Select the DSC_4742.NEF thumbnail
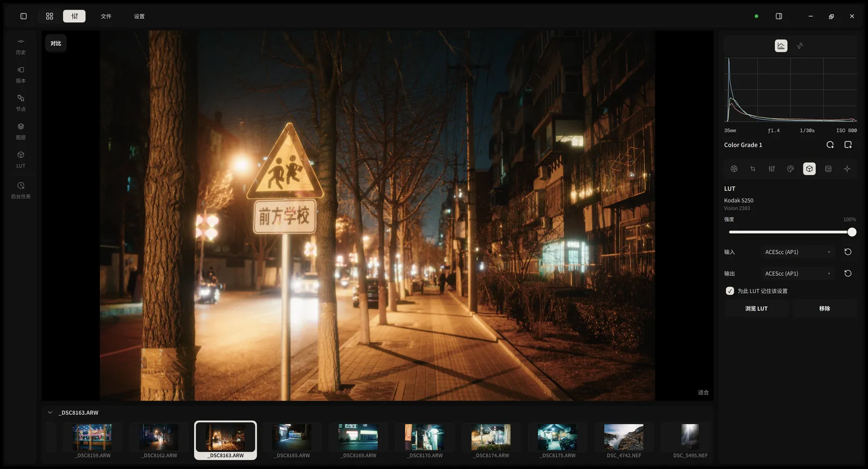 point(624,441)
